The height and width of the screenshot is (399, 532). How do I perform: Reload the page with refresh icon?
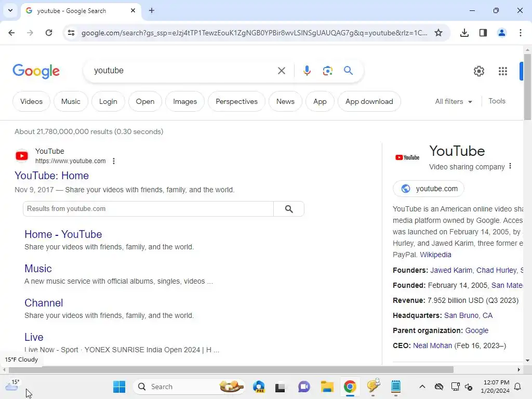(x=49, y=33)
